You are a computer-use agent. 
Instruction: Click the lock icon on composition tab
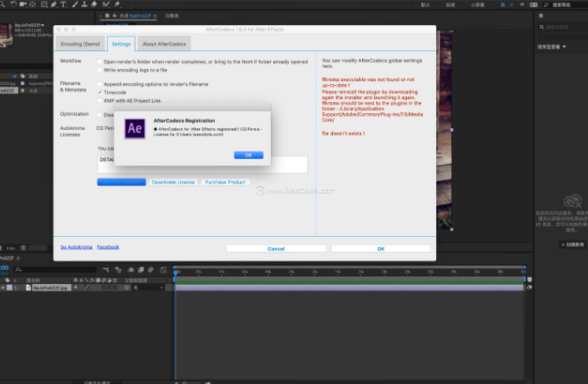pos(115,16)
